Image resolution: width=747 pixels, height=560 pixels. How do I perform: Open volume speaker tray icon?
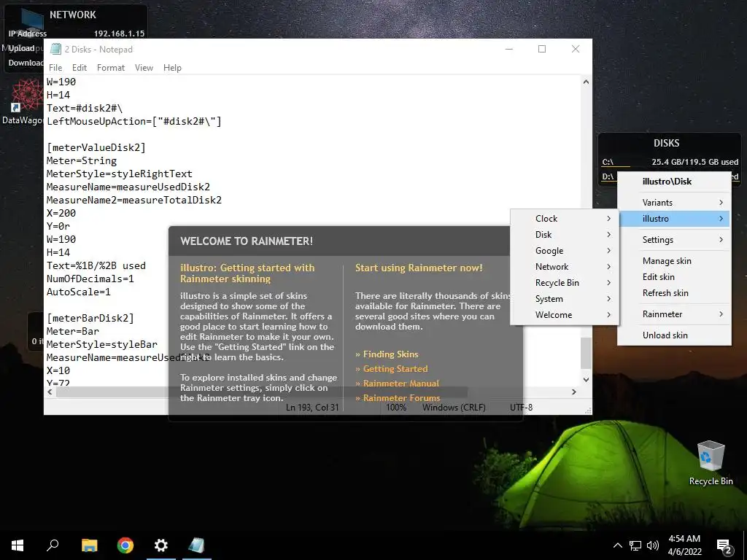pyautogui.click(x=653, y=545)
